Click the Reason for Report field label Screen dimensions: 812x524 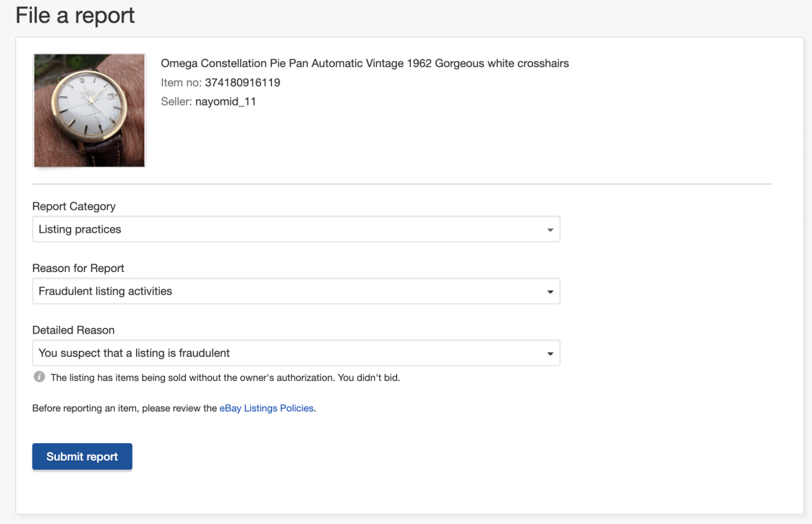78,268
